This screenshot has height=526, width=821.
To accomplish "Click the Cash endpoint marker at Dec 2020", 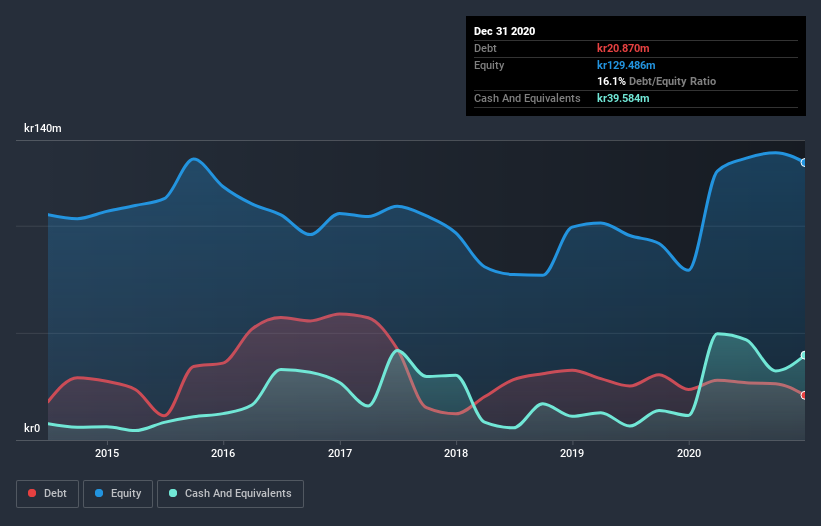I will pyautogui.click(x=804, y=355).
